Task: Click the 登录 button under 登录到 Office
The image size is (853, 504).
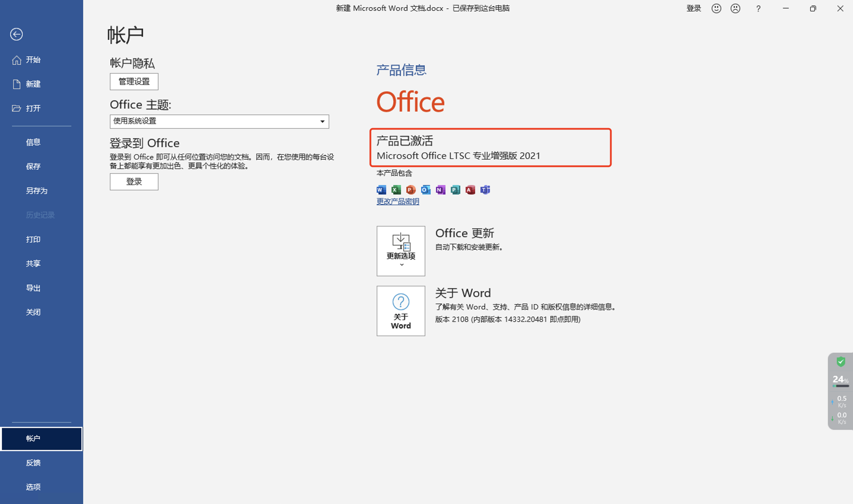Action: [x=134, y=182]
